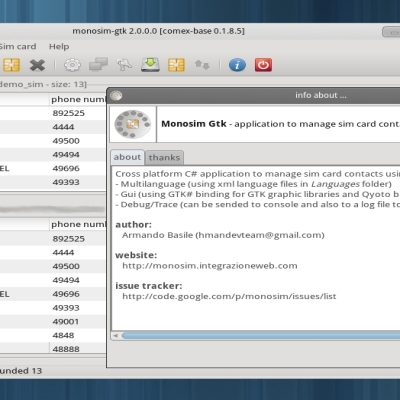This screenshot has height=400, width=400.
Task: Click the author email hmandevteam@gmail.com
Action: tap(260, 235)
